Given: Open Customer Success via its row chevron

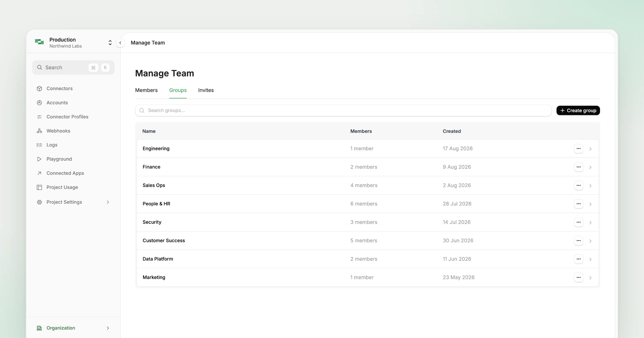Looking at the screenshot, I should 590,241.
